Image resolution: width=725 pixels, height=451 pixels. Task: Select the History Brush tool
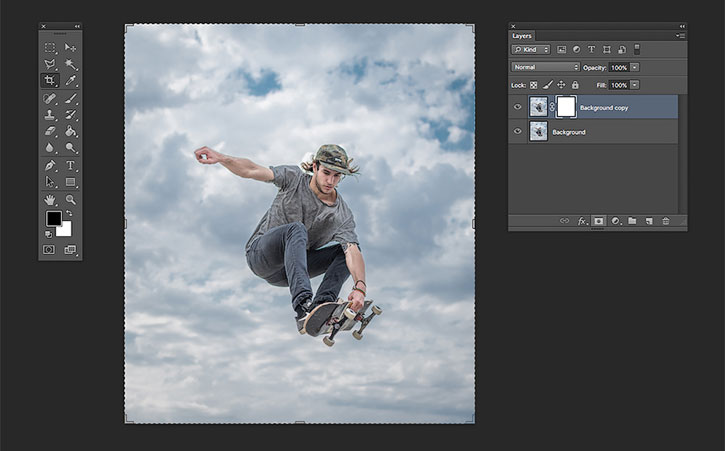tap(70, 115)
